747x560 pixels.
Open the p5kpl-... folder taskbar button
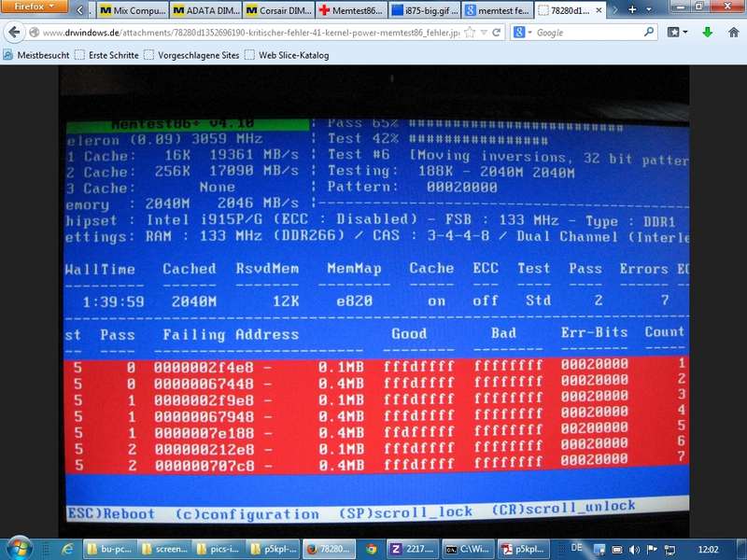275,549
